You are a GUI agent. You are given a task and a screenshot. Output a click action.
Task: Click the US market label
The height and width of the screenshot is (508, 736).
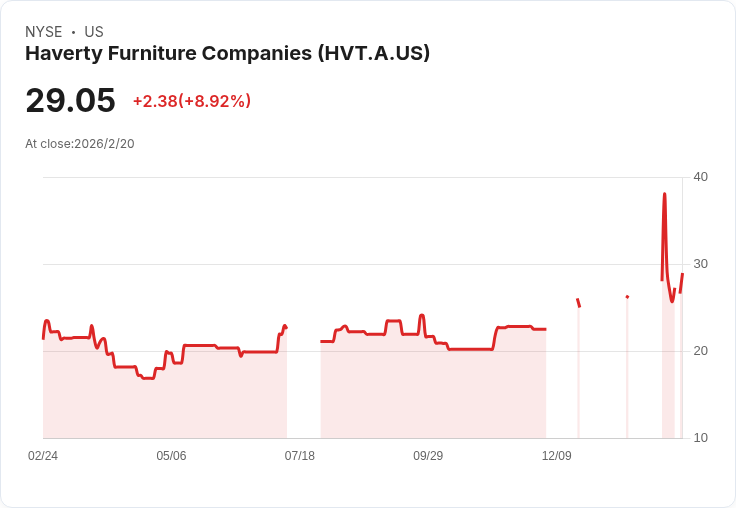tap(94, 32)
